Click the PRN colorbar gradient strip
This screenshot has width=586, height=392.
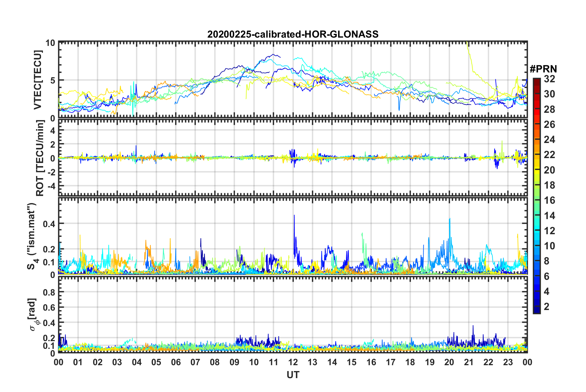point(536,196)
